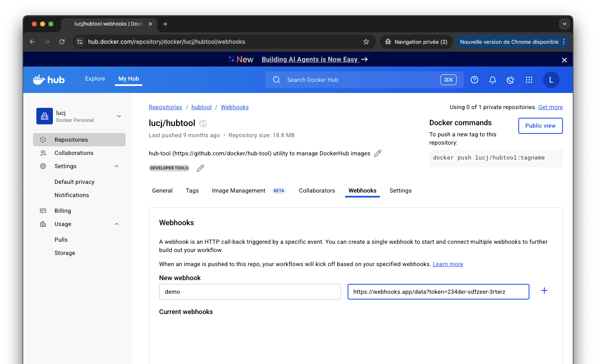
Task: Open the help question mark icon
Action: (474, 80)
